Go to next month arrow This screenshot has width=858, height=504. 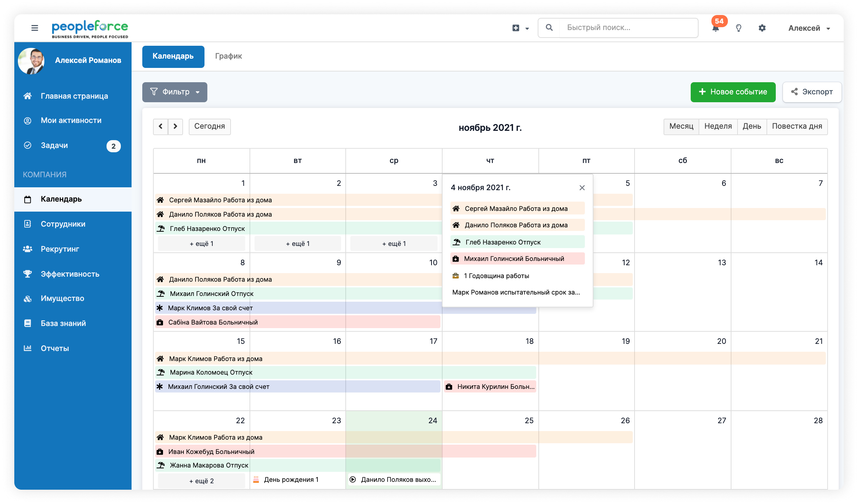[175, 127]
